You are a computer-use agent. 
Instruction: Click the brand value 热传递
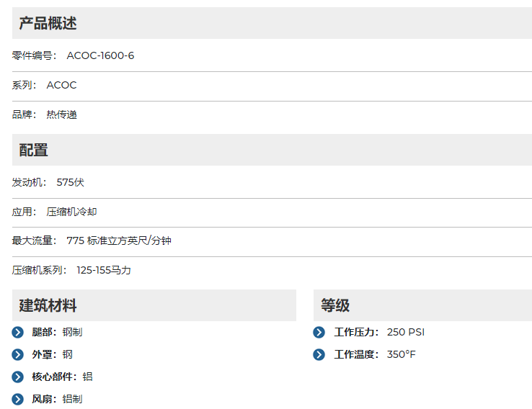[62, 114]
